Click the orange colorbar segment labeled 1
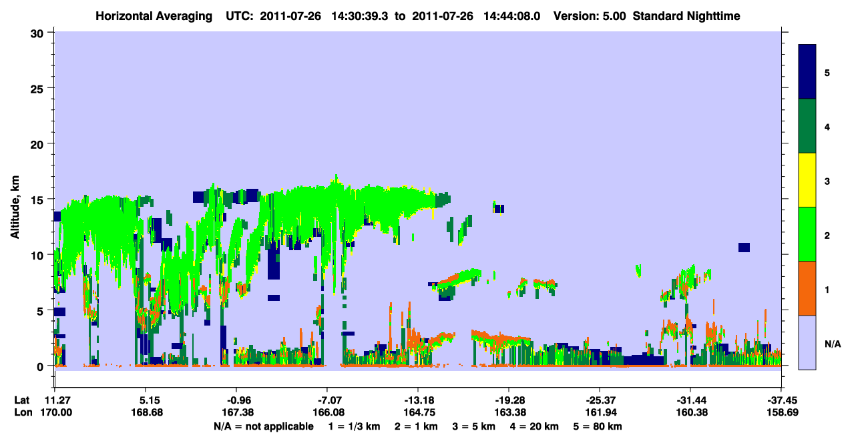The image size is (868, 445). pos(808,288)
